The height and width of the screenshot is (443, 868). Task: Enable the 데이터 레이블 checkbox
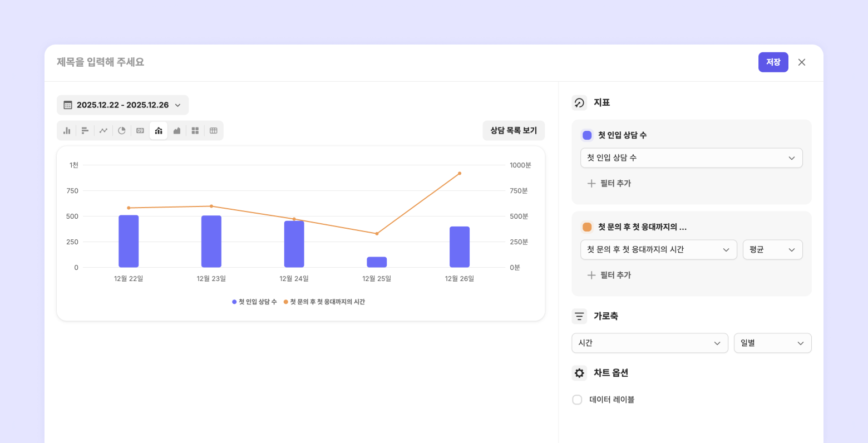point(578,400)
